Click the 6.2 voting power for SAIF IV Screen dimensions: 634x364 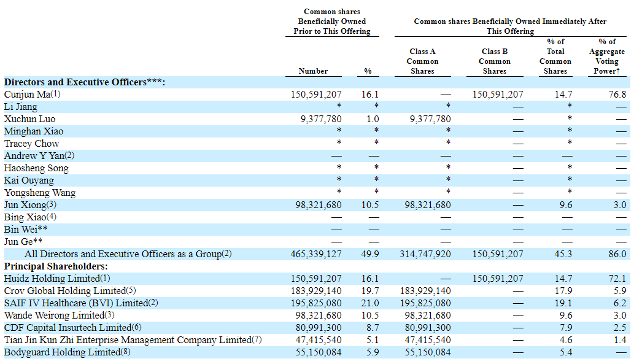click(x=620, y=303)
